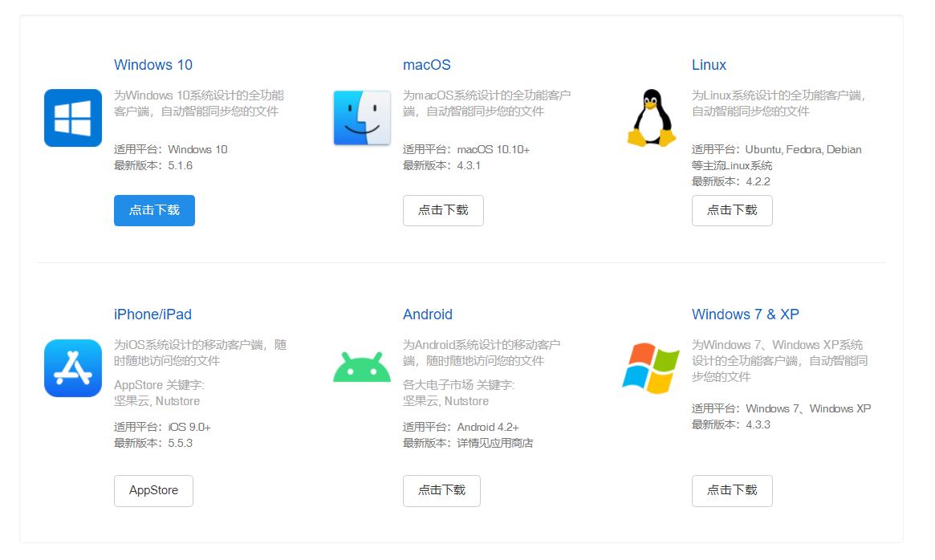Select the Ubuntu, Fedora, Debian platform text
Viewport: 935px width, 560px height.
[x=776, y=157]
